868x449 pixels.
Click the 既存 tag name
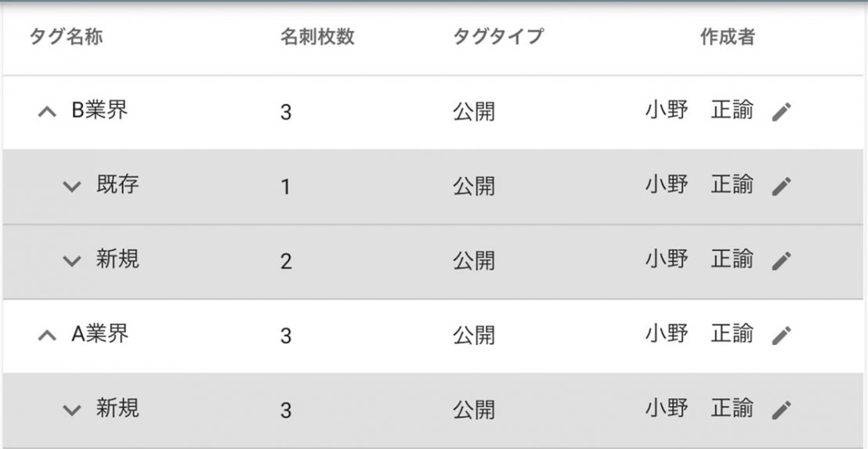pos(118,185)
